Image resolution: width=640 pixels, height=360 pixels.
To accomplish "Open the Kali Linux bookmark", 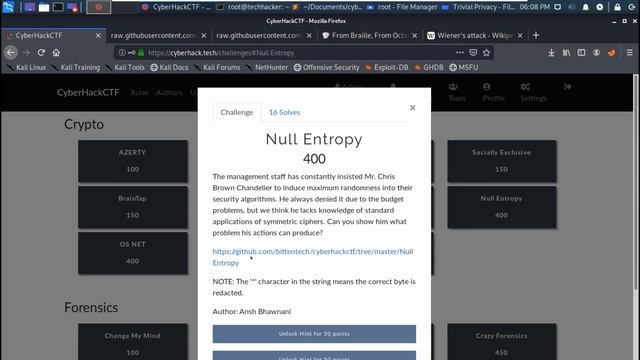I will [x=27, y=67].
